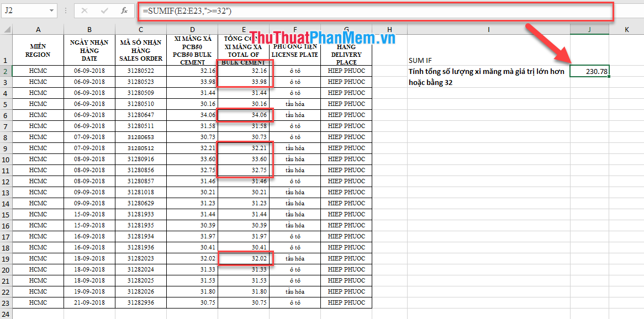
Task: Select the sales order cell 31280522
Action: click(140, 71)
